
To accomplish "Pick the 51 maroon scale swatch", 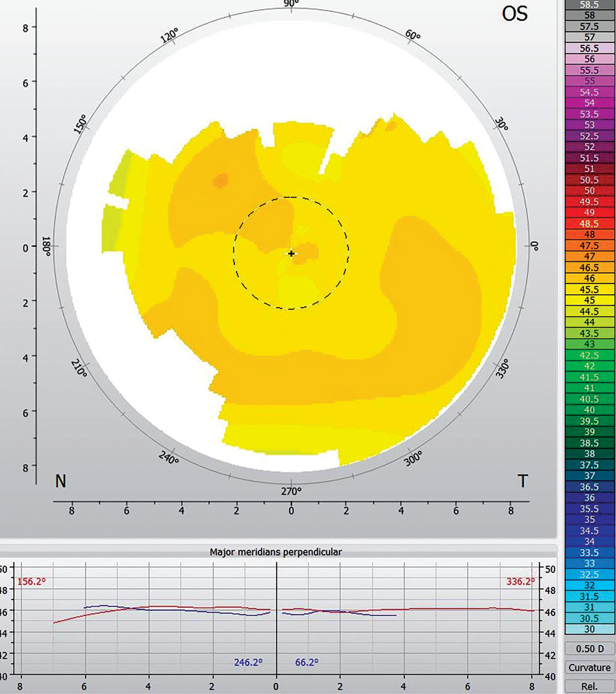I will [590, 169].
